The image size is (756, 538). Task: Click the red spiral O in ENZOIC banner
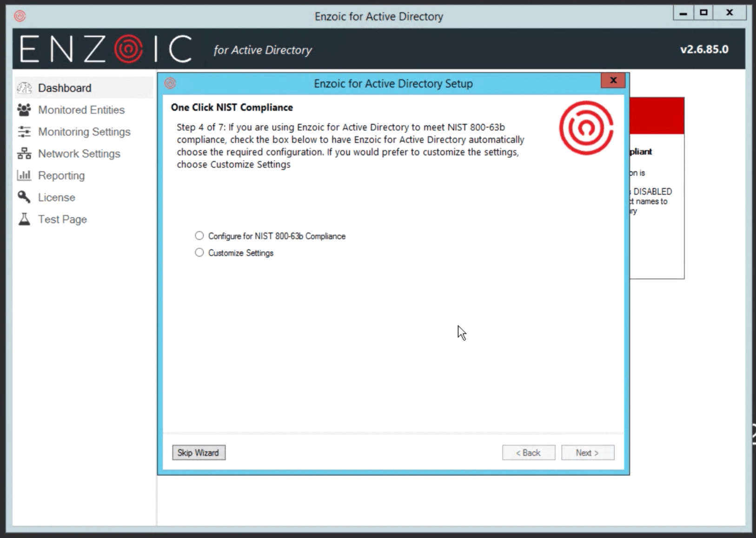click(x=128, y=48)
